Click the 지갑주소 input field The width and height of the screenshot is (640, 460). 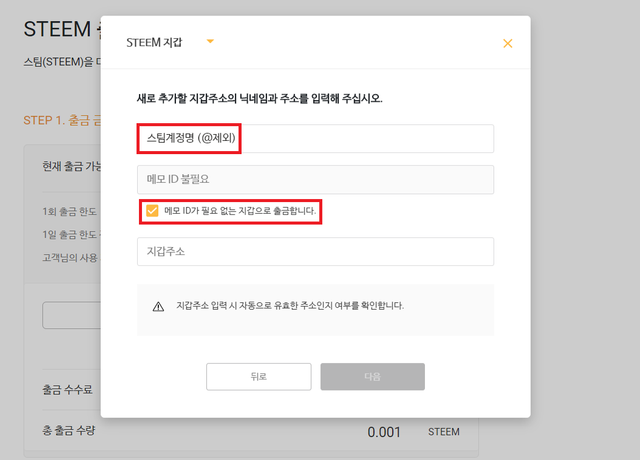[x=315, y=251]
